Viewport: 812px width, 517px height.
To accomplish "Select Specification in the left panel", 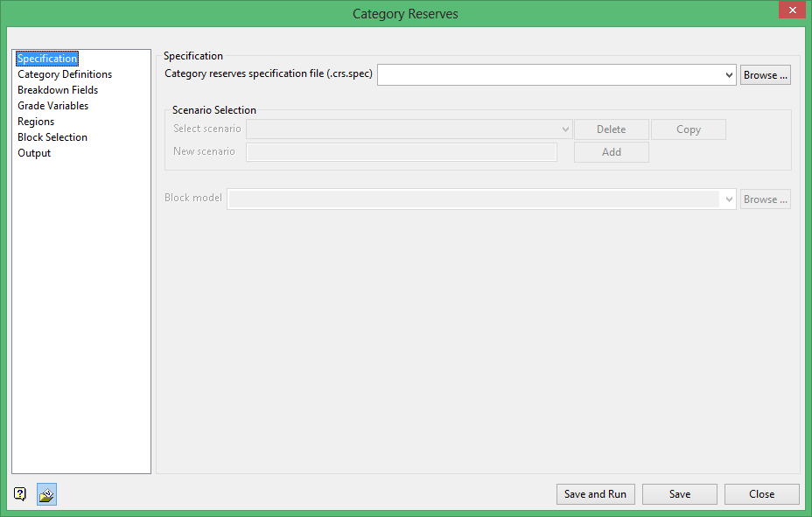I will [x=47, y=59].
